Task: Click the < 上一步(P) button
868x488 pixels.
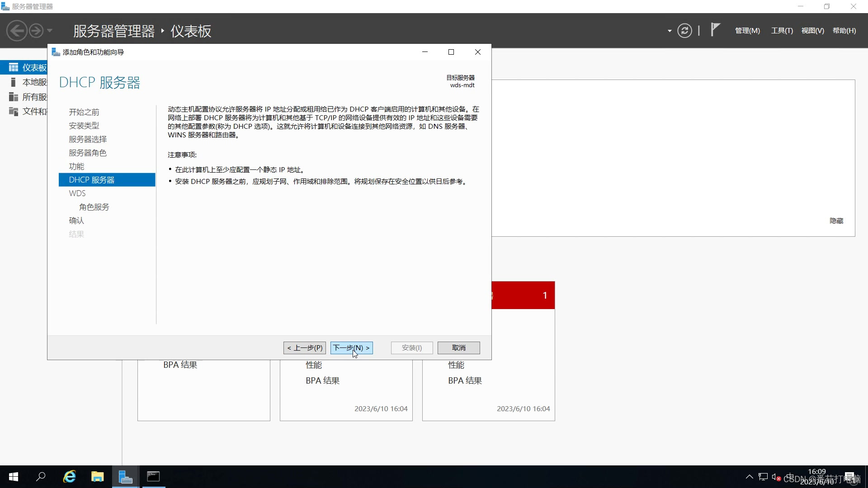Action: pyautogui.click(x=305, y=348)
